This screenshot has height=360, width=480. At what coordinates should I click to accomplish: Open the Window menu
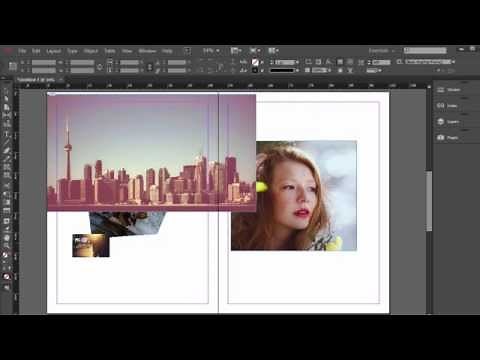coord(147,51)
